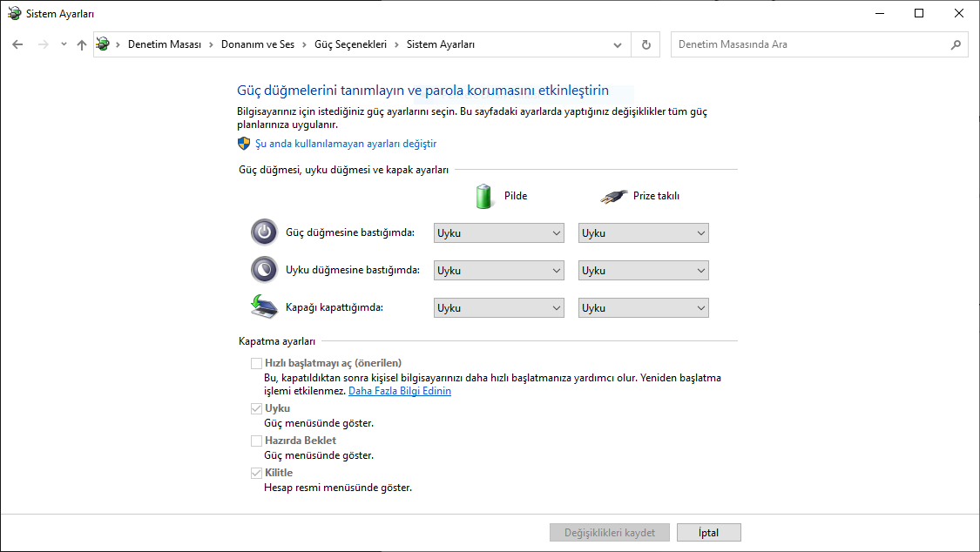Click the magnifier search icon
980x552 pixels.
(x=956, y=44)
